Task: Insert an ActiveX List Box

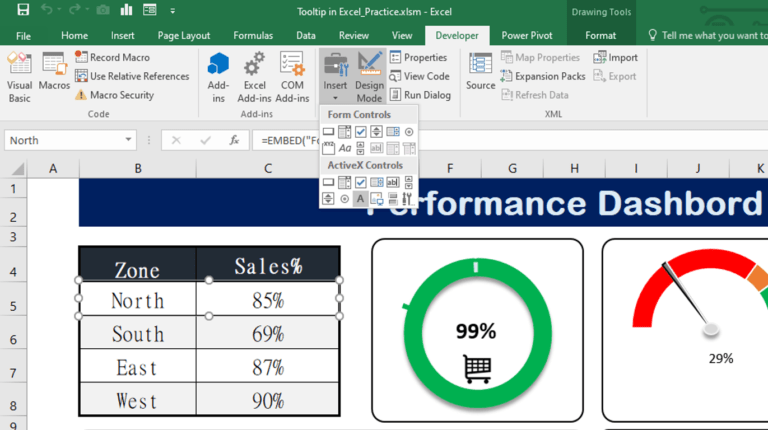Action: tap(377, 182)
